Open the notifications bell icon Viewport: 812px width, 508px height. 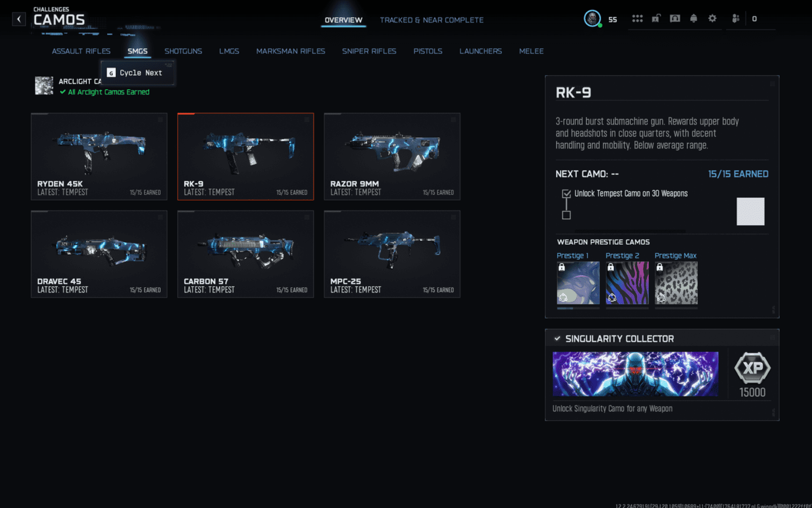(694, 19)
